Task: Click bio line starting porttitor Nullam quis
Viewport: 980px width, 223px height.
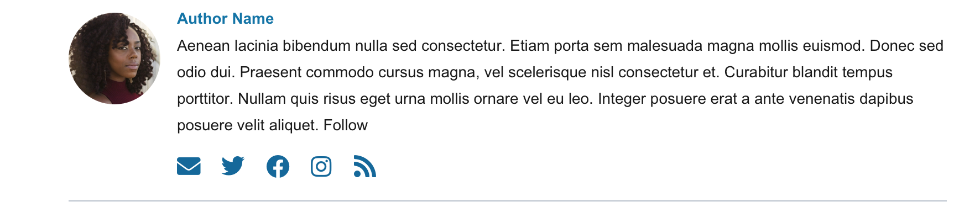Action: pos(545,99)
